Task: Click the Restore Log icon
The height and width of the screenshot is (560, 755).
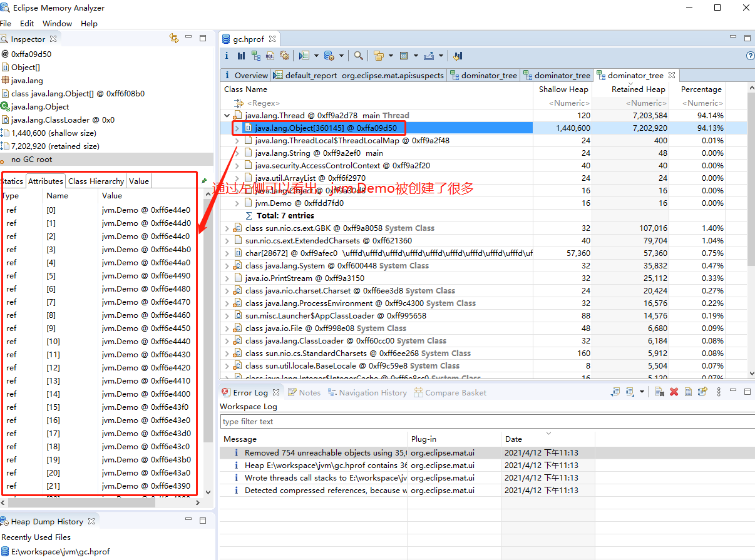Action: click(x=702, y=392)
